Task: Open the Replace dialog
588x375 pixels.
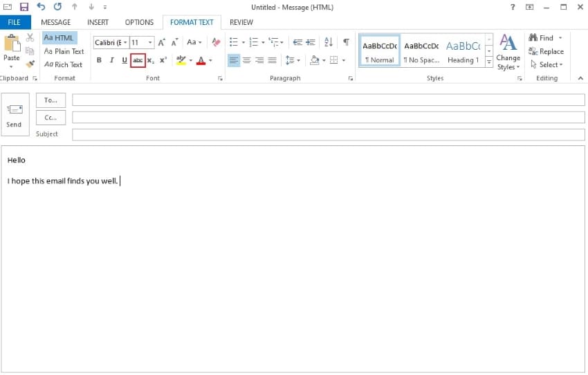Action: [x=546, y=51]
